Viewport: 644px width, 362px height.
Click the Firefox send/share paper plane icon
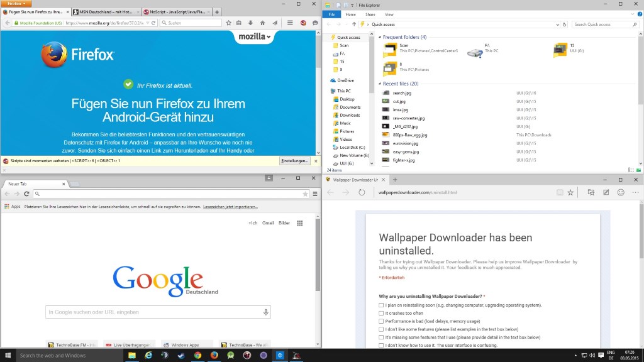click(x=275, y=23)
